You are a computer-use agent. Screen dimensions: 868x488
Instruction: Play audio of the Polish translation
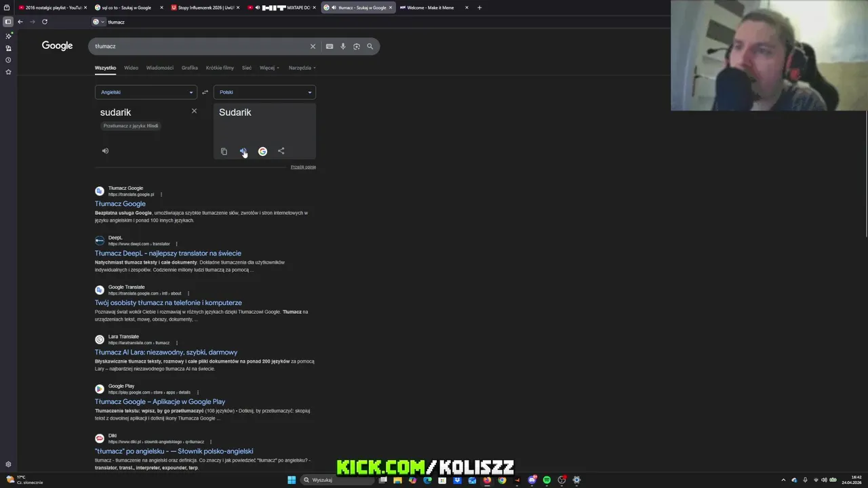click(x=243, y=151)
